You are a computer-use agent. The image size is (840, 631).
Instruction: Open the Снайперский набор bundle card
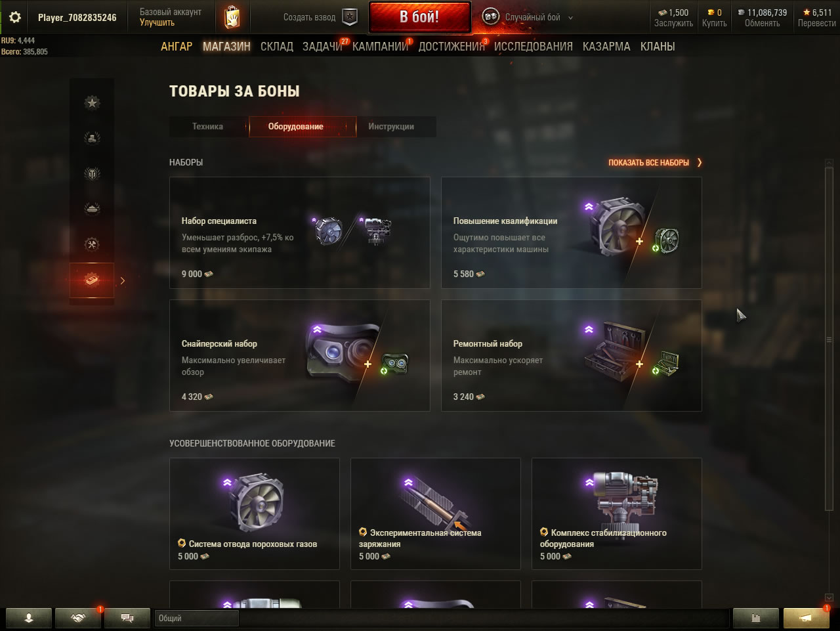[x=300, y=356]
